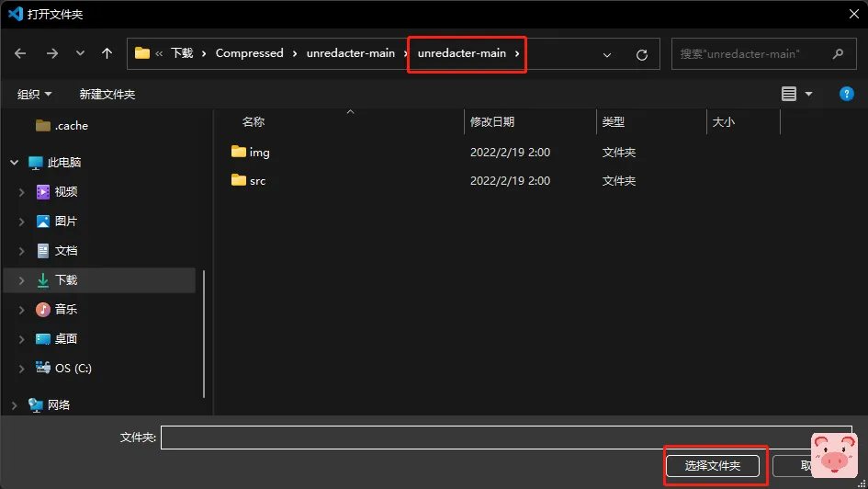Click the VS Code logo in title bar

tap(16, 13)
